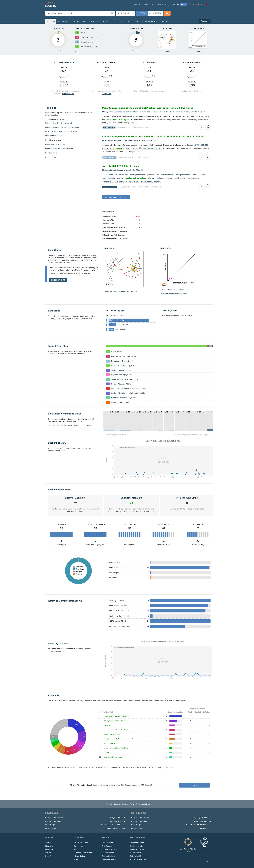Click Check out more Link Context button

(x=116, y=197)
